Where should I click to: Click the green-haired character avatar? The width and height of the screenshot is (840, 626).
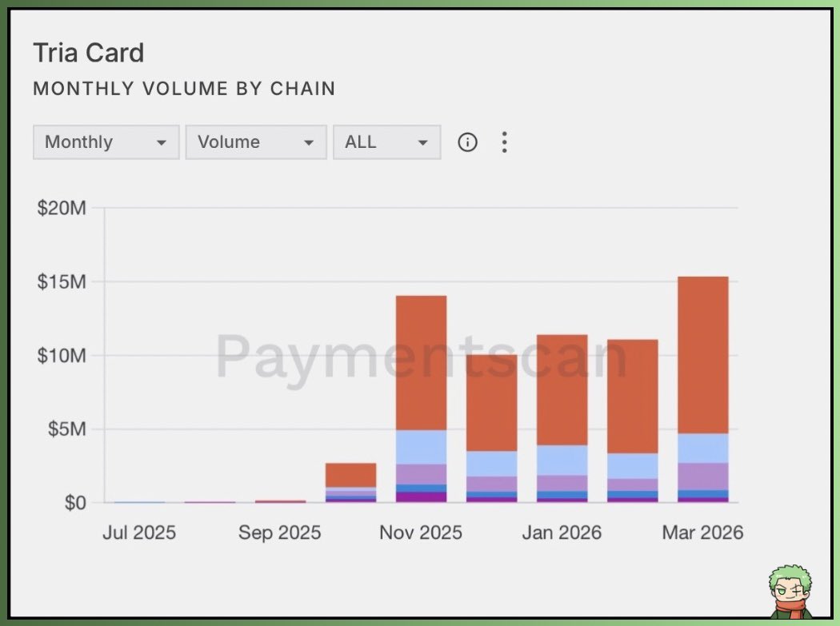790,591
